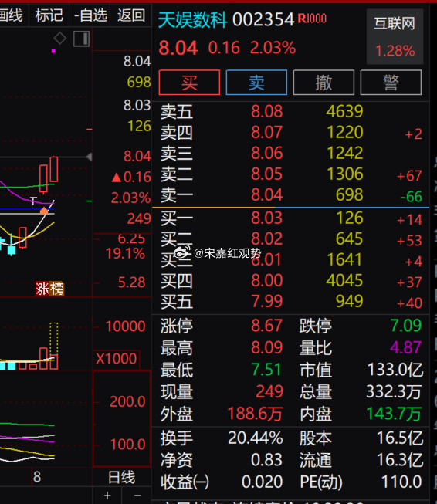
Task: Select the 买四 price 8.00
Action: 266,280
